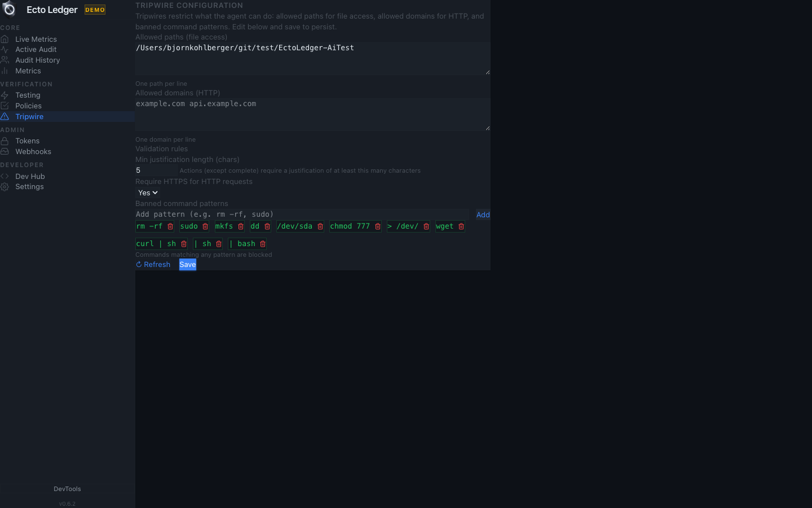
Task: Delete the 'mkfs' banned pattern
Action: click(x=241, y=226)
